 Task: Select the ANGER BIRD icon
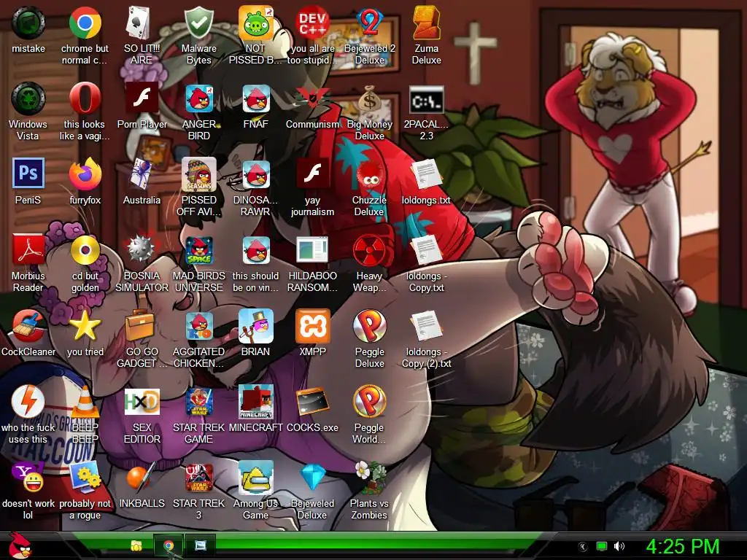(198, 98)
